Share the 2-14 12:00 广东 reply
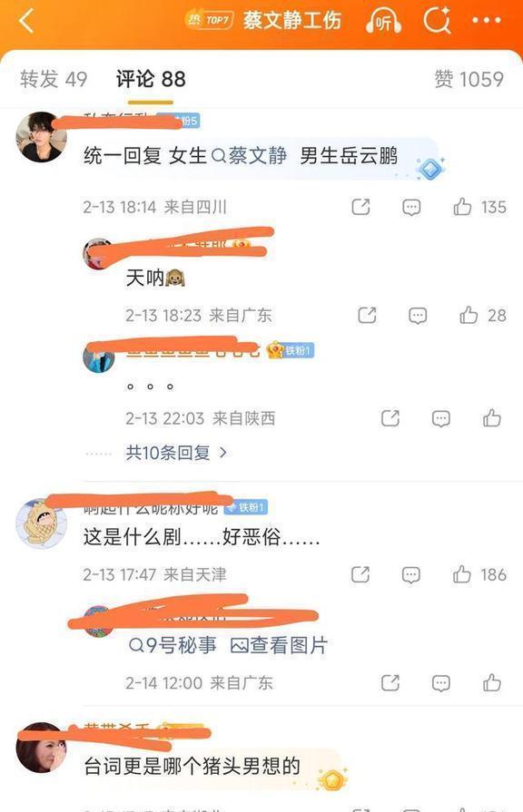The height and width of the screenshot is (812, 523). [x=390, y=682]
